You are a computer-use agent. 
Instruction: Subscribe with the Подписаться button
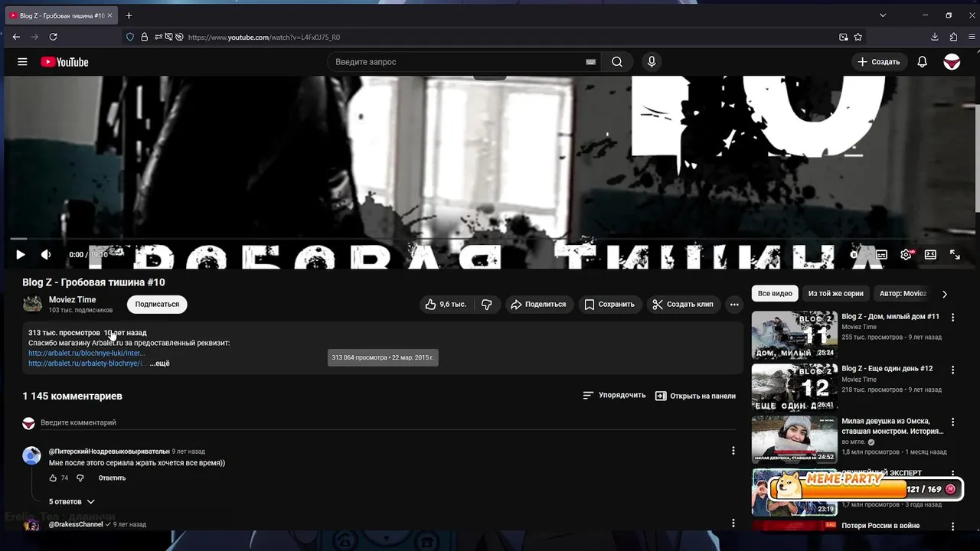(x=157, y=305)
